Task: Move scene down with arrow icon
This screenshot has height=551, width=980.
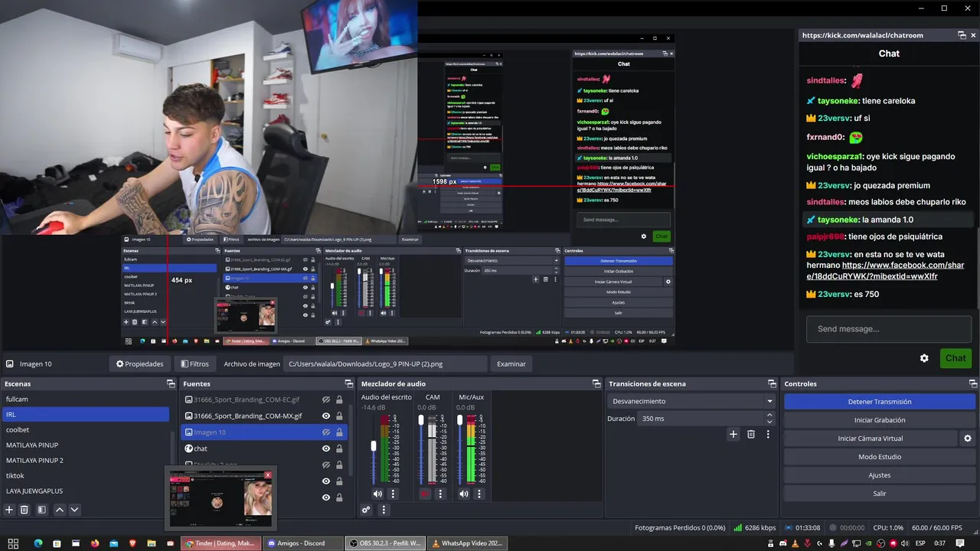Action: click(74, 510)
